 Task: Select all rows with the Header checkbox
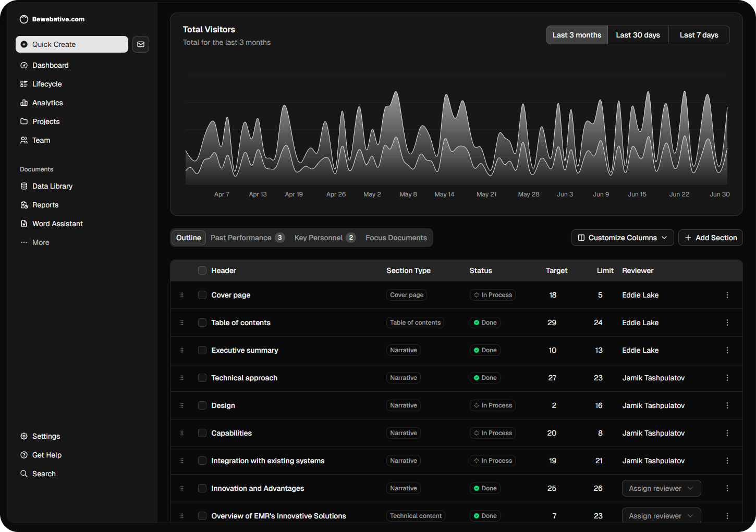pyautogui.click(x=202, y=270)
